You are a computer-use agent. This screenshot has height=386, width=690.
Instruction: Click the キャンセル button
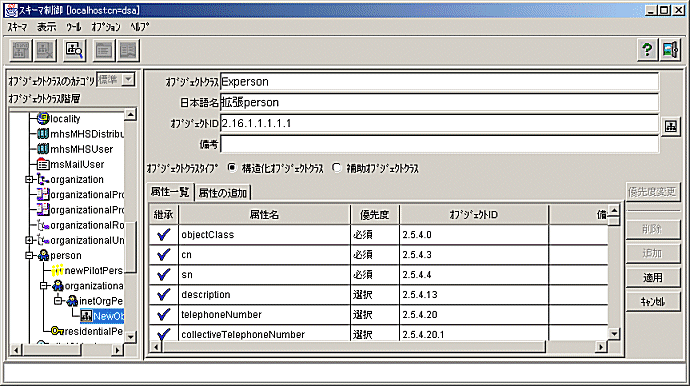pos(652,301)
